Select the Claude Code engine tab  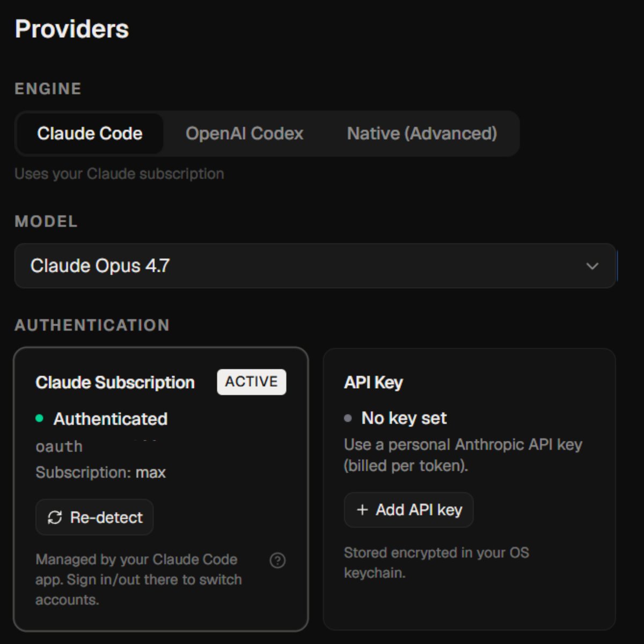(x=90, y=134)
